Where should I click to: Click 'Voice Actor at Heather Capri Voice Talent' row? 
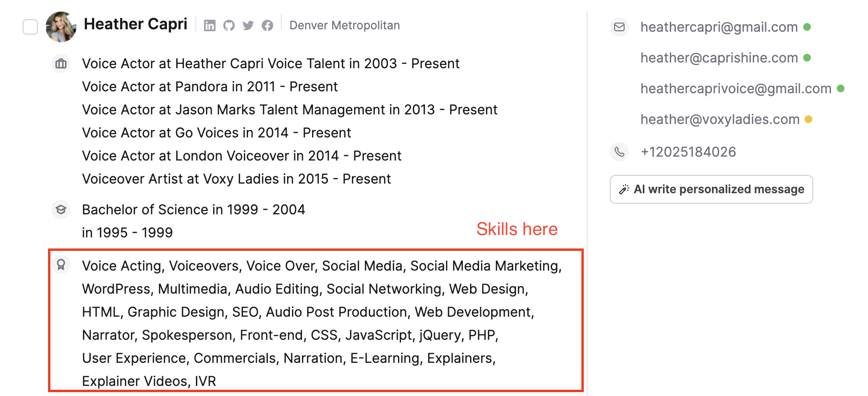click(271, 63)
